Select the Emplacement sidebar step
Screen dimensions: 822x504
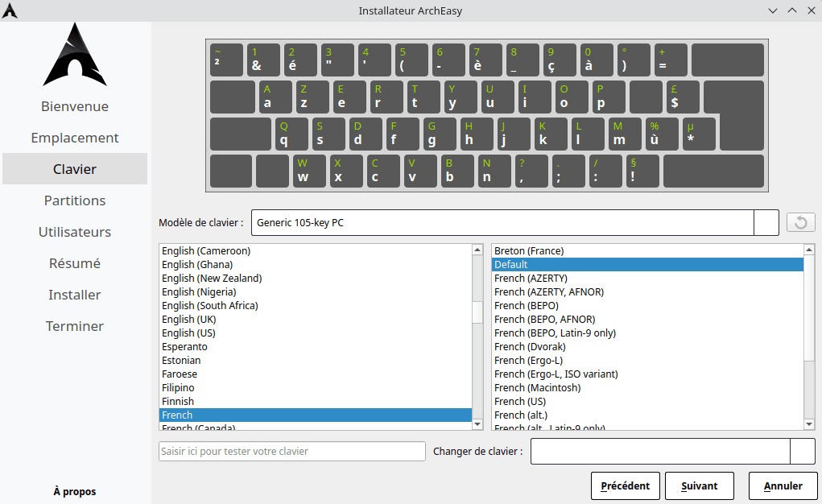pos(75,138)
